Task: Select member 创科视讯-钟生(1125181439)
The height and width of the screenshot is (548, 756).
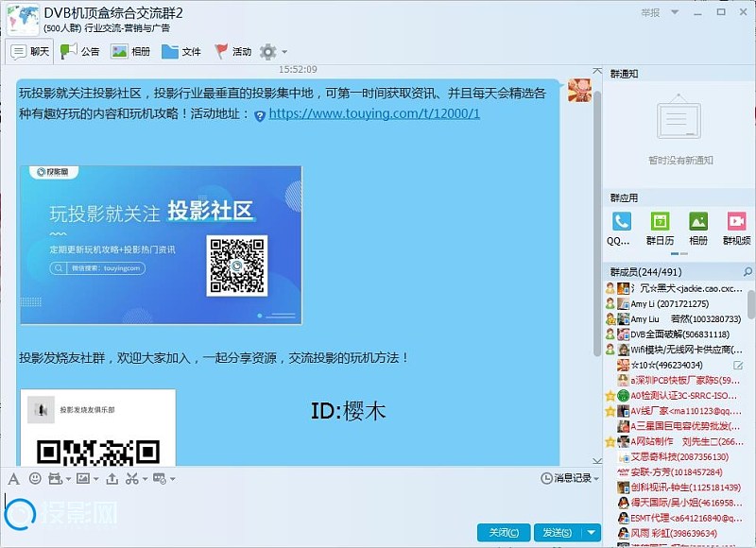Action: (675, 488)
